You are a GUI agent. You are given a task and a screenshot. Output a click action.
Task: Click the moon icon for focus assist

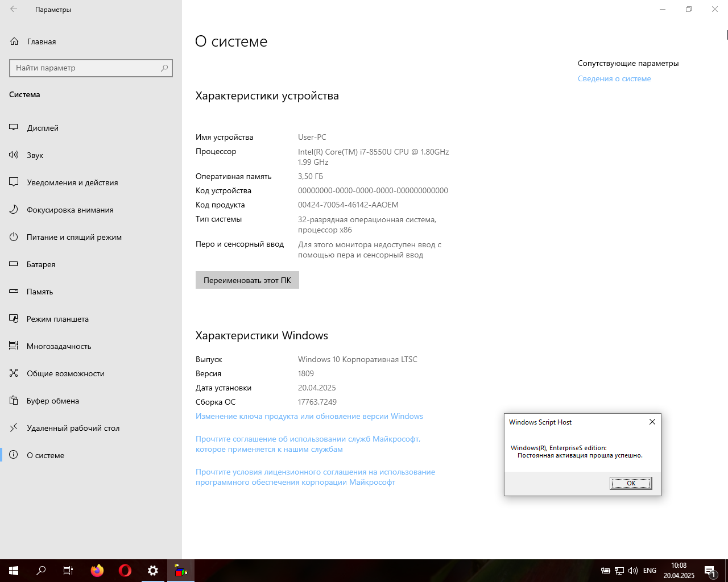[14, 209]
